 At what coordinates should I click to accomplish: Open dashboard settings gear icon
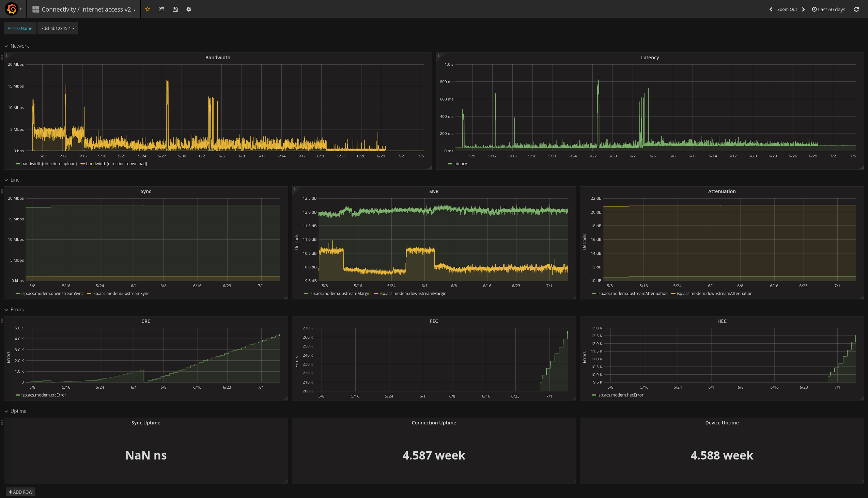tap(189, 9)
